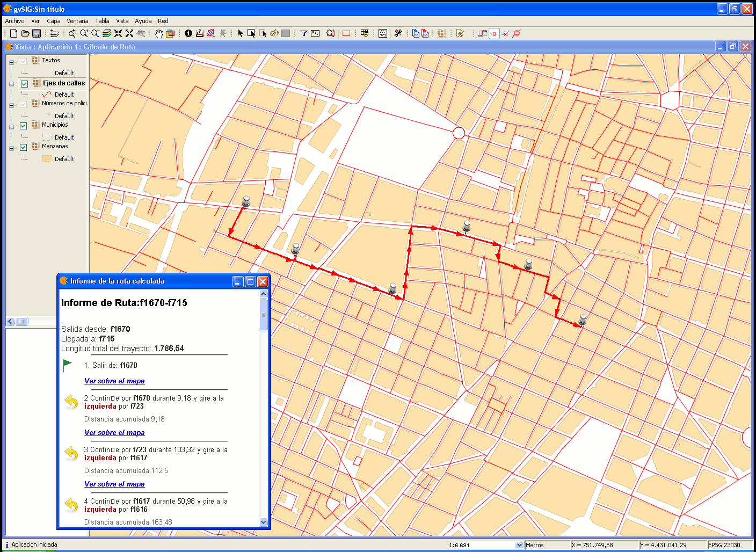Toggle the Números de policía layer checkbox
This screenshot has width=756, height=552.
23,104
